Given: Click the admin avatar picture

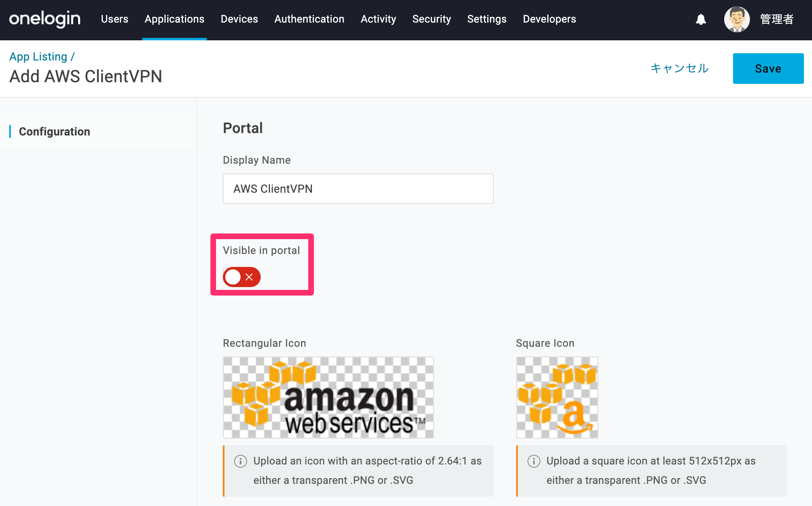Looking at the screenshot, I should tap(737, 19).
